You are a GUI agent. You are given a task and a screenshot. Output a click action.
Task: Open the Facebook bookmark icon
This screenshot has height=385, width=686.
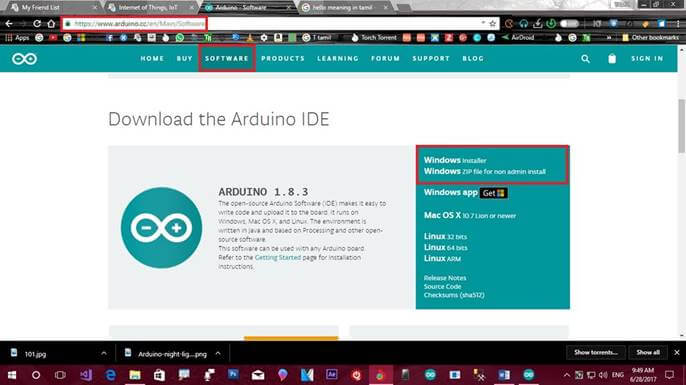[x=109, y=38]
